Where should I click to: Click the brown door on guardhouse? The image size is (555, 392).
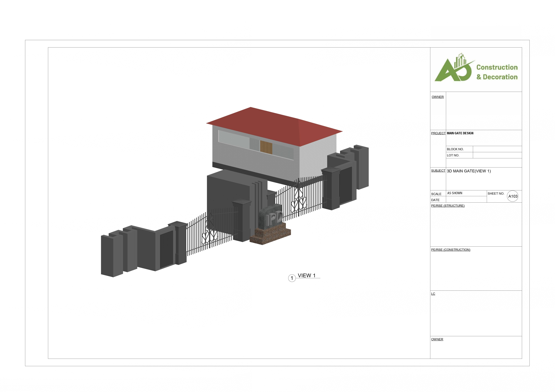coord(266,147)
